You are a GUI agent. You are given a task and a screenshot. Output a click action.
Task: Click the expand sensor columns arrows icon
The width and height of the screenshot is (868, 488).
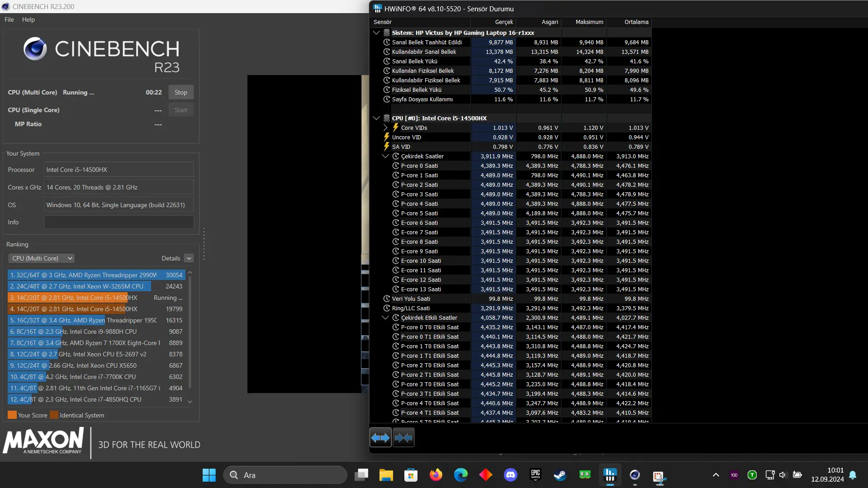click(380, 438)
